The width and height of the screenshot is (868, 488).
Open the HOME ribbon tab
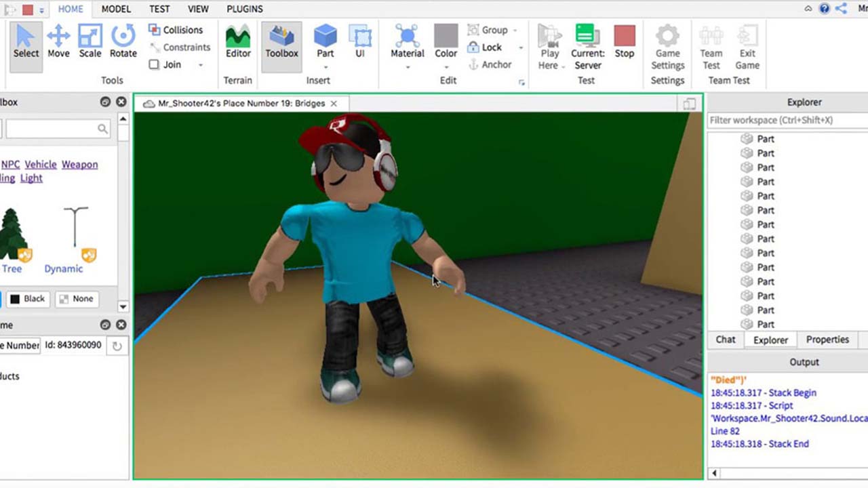pos(71,9)
